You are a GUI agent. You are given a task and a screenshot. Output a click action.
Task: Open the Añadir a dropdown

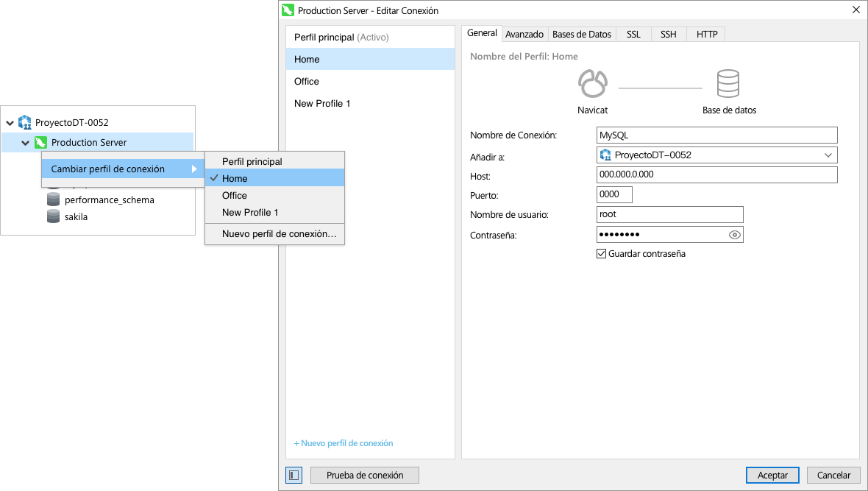pos(828,155)
